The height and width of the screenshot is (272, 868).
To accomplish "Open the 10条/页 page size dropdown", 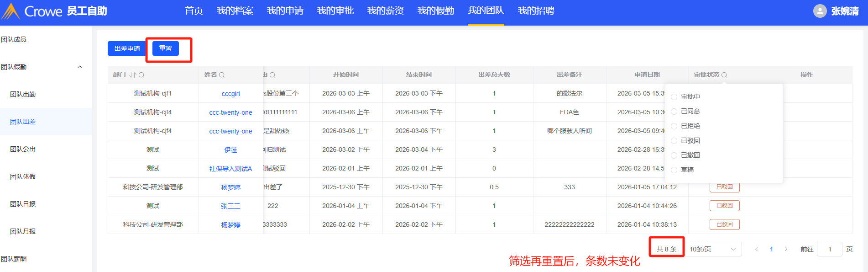I will click(x=713, y=249).
